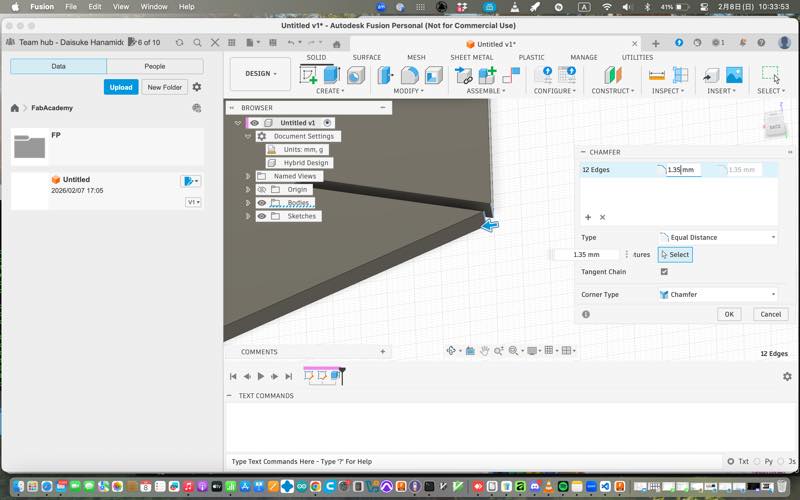This screenshot has width=800, height=500.
Task: Open the MODIFY menu dropdown
Action: (x=408, y=91)
